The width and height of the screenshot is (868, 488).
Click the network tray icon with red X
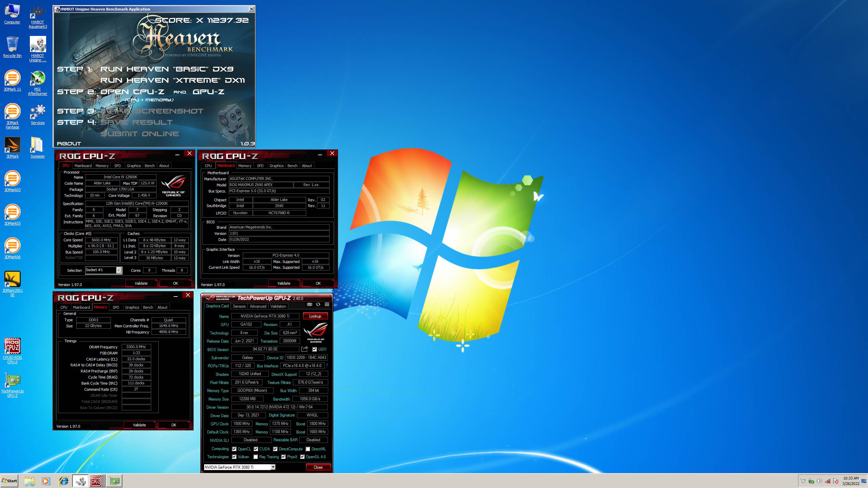click(828, 481)
